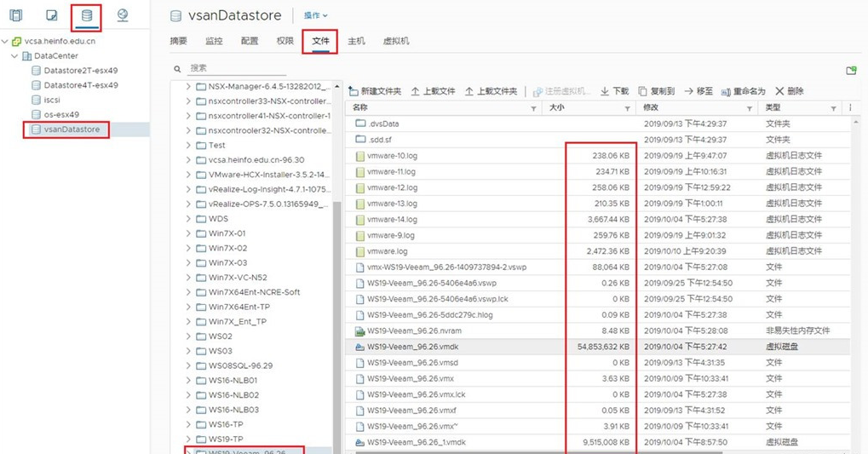Expand the Win7X-01 folder in tree
Viewport: 868px width, 454px height.
coord(188,233)
